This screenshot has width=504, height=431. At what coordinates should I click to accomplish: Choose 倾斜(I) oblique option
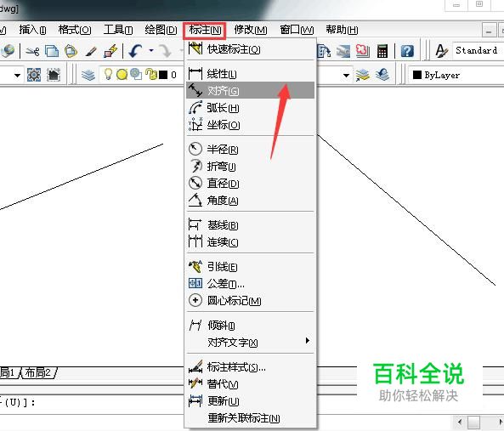(x=251, y=326)
